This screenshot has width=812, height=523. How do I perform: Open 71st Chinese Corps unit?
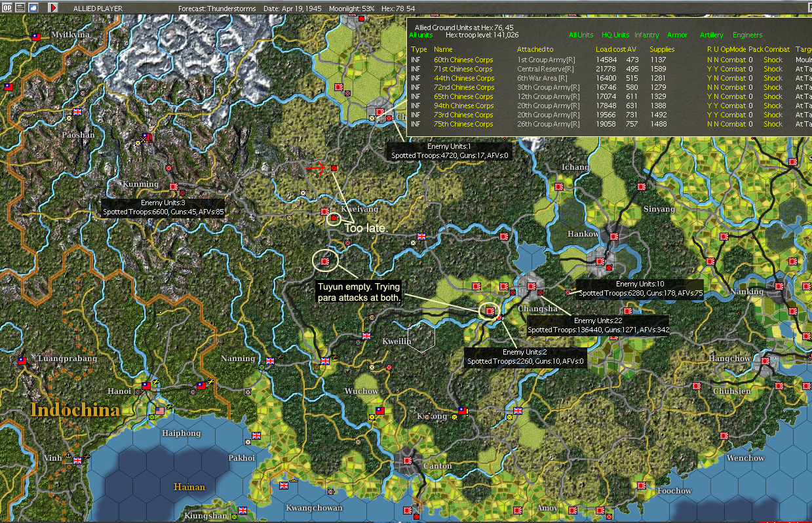tap(463, 69)
